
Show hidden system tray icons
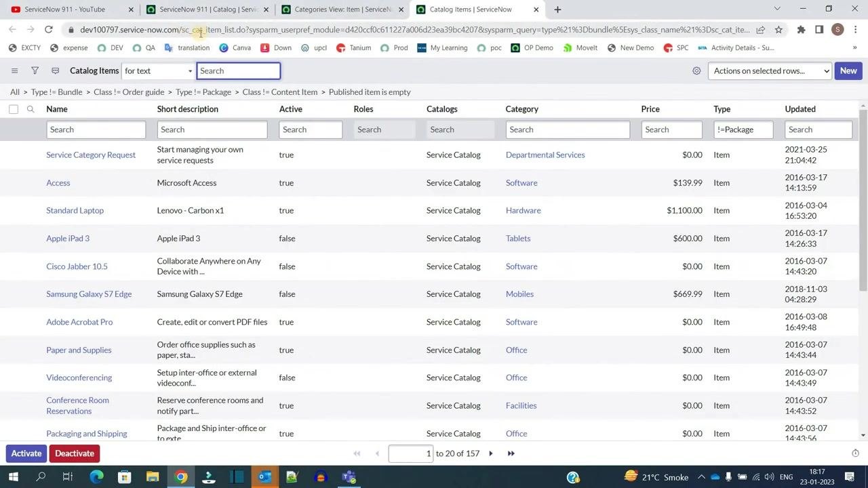coord(701,477)
